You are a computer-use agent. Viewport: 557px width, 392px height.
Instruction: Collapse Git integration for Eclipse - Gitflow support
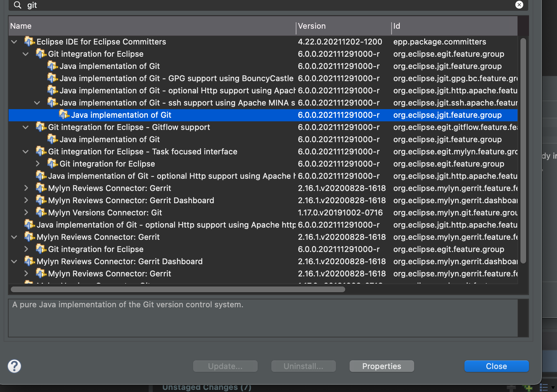[25, 127]
